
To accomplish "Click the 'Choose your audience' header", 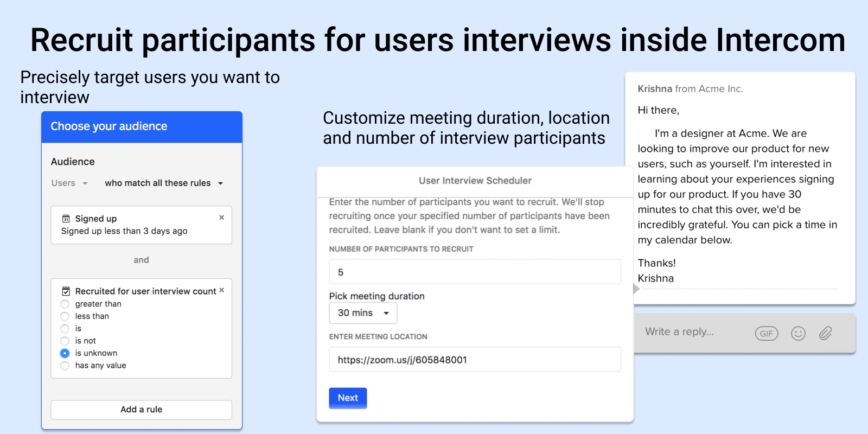I will point(142,127).
